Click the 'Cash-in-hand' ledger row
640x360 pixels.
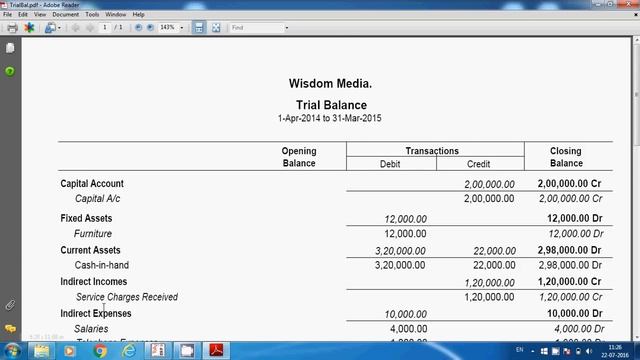(331, 265)
